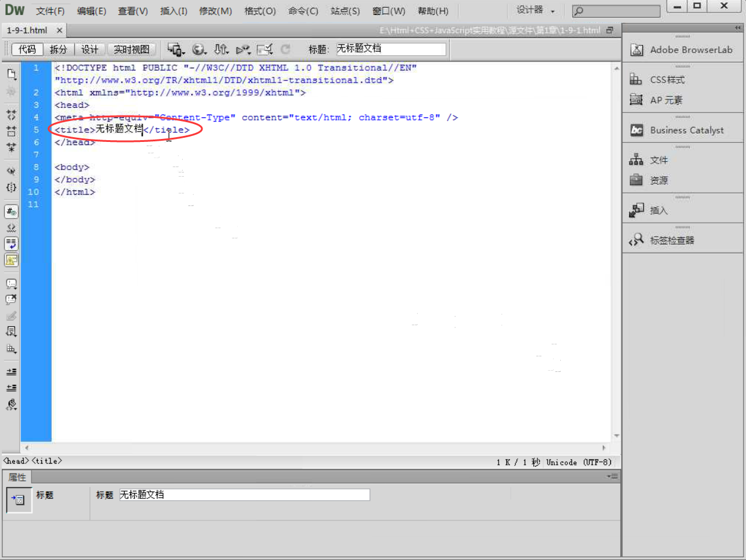Open 格式(O) menu
Viewport: 746px width, 560px height.
click(260, 11)
